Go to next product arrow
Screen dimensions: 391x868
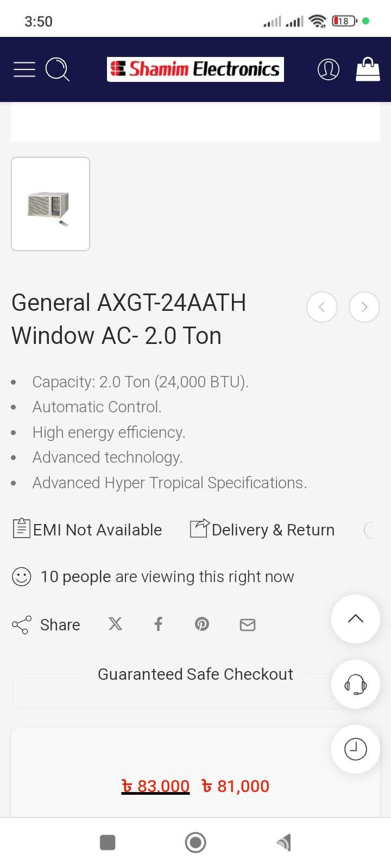(x=364, y=307)
